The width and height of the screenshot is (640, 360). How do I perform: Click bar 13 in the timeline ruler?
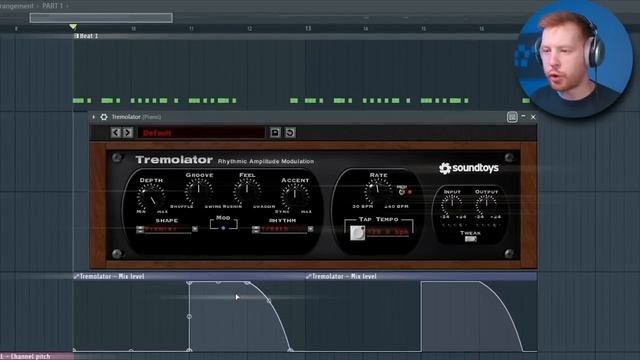[x=308, y=28]
